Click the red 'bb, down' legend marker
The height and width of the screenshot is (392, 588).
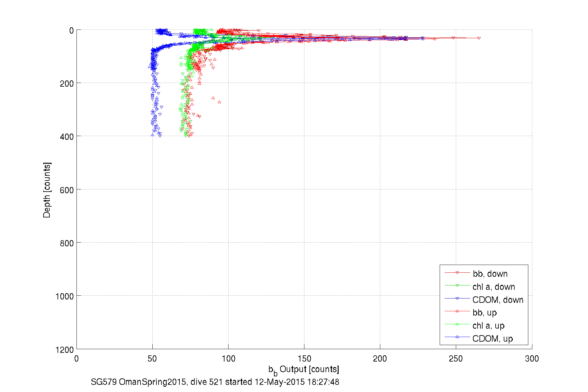click(x=457, y=273)
